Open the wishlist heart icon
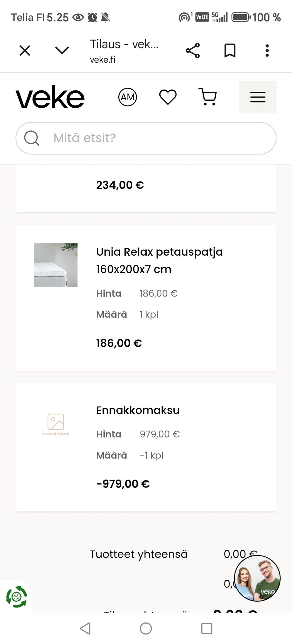The width and height of the screenshot is (292, 644). 168,97
